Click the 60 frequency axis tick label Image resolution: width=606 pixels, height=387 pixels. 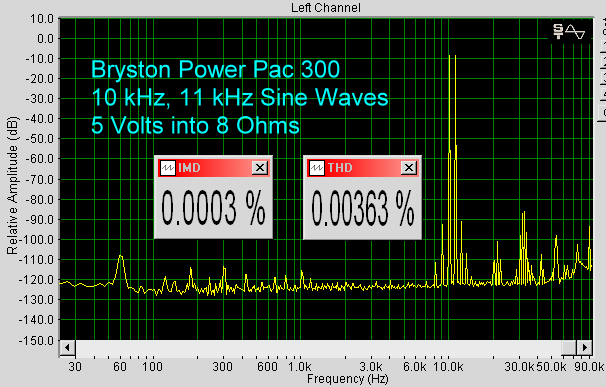[120, 367]
